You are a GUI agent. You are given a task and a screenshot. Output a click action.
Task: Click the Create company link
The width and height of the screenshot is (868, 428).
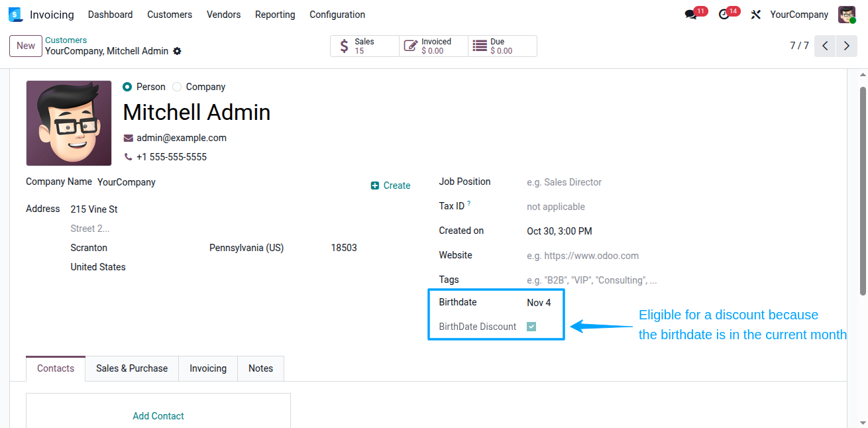[x=391, y=186]
